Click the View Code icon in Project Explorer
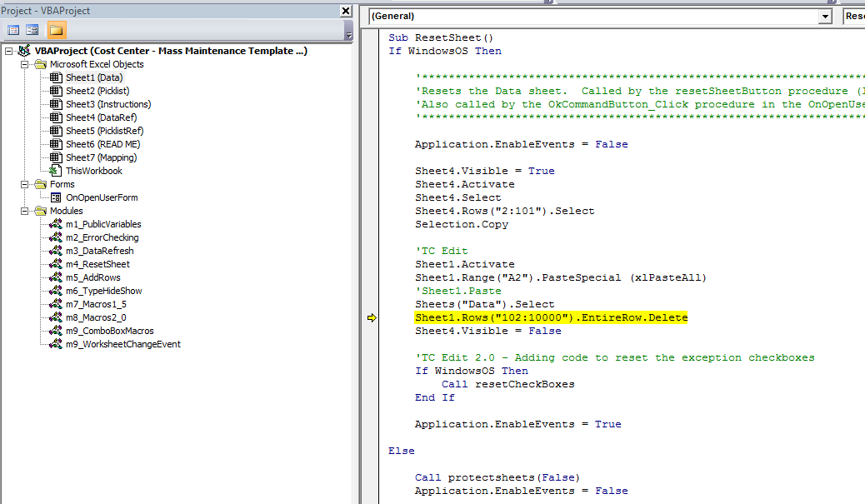This screenshot has height=504, width=865. click(x=12, y=30)
